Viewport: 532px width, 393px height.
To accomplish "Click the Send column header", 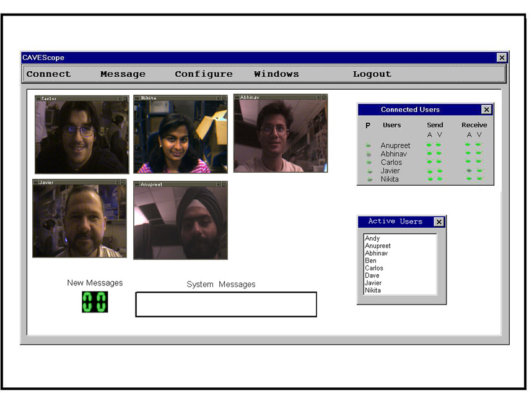I will click(x=435, y=125).
